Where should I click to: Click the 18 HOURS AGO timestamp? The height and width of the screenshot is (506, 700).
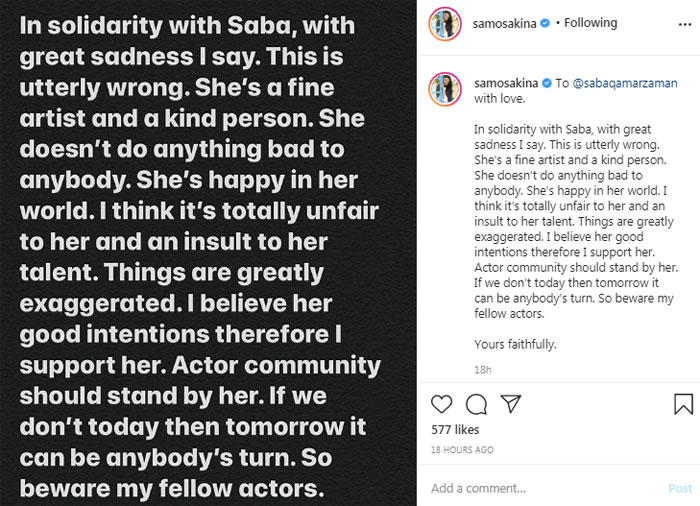click(x=462, y=450)
